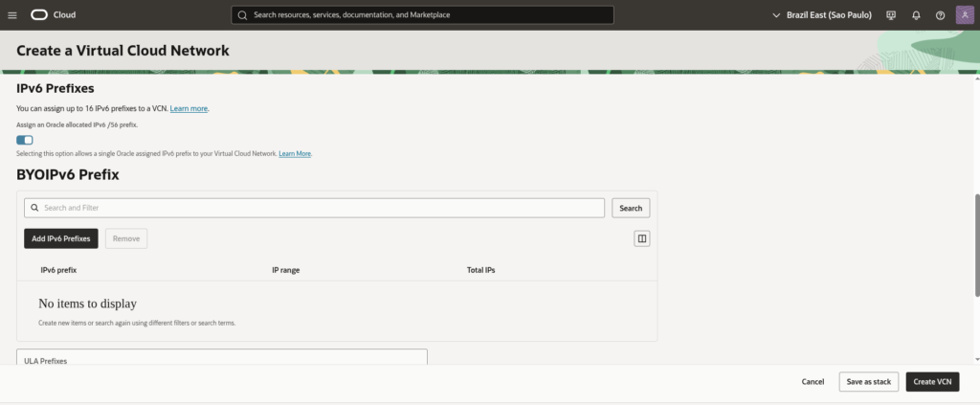Click the IP range column header
The image size is (980, 405).
coord(286,270)
